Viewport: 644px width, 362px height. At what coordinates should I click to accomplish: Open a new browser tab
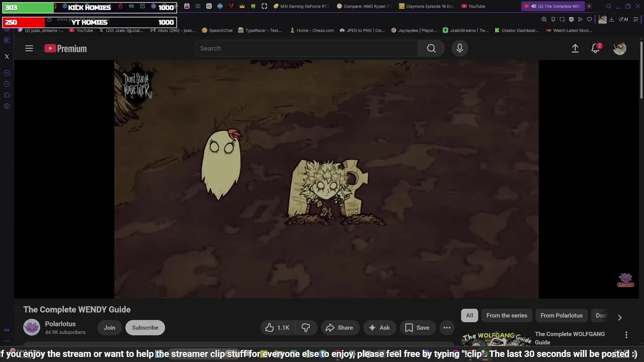[589, 7]
